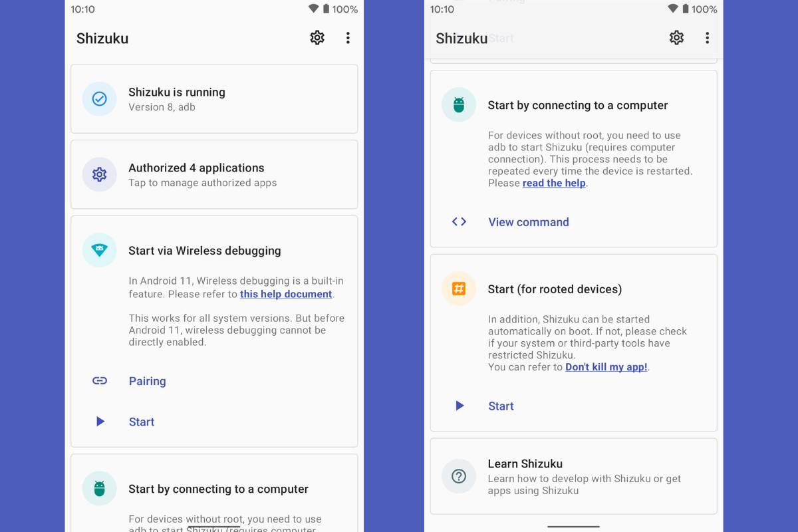
Task: Click the play triangle icon beside Start
Action: pos(100,421)
